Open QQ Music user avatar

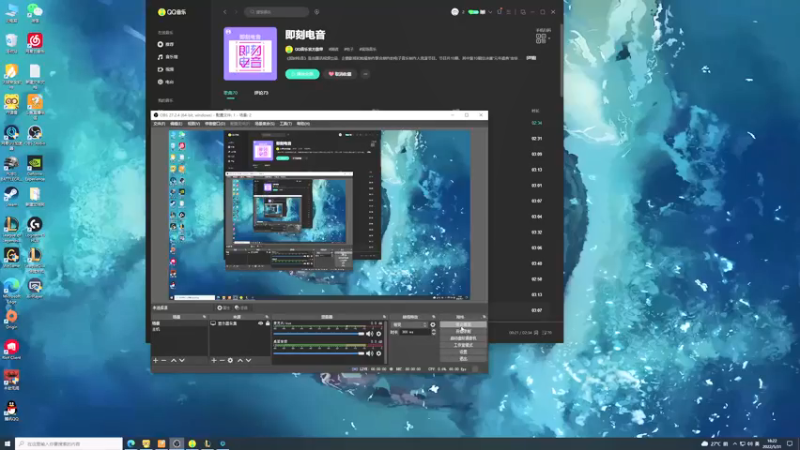[x=455, y=12]
